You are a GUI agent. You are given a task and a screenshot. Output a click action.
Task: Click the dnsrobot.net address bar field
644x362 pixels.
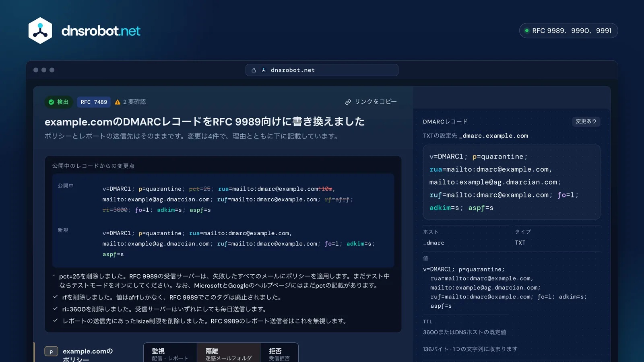click(322, 70)
